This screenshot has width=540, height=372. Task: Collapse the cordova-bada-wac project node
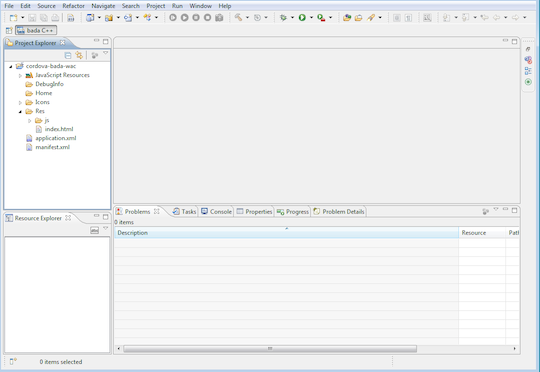coord(11,66)
